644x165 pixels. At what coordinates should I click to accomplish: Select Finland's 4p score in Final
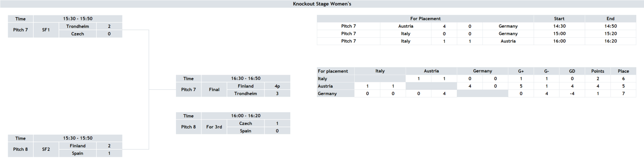point(277,86)
